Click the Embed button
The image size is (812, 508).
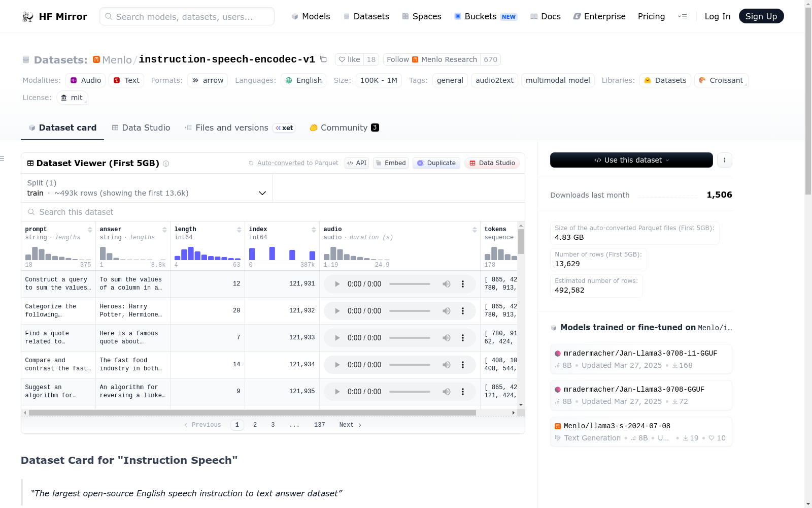tap(391, 163)
